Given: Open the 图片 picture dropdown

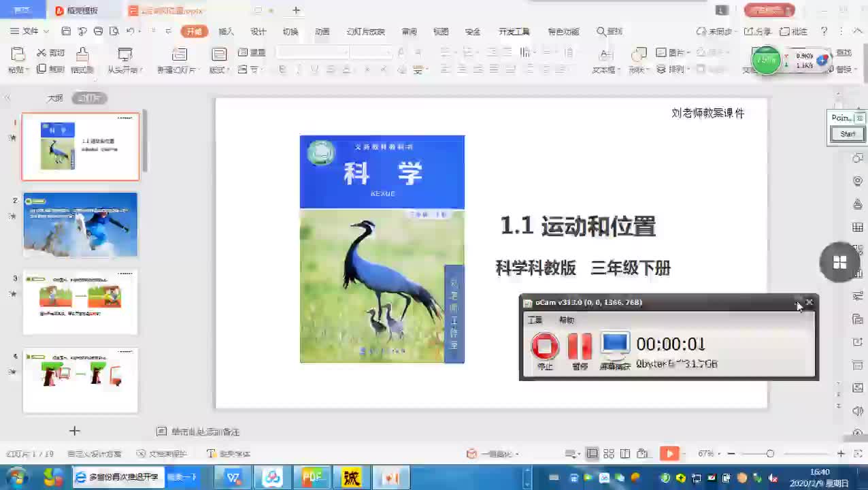Looking at the screenshot, I should tap(673, 53).
